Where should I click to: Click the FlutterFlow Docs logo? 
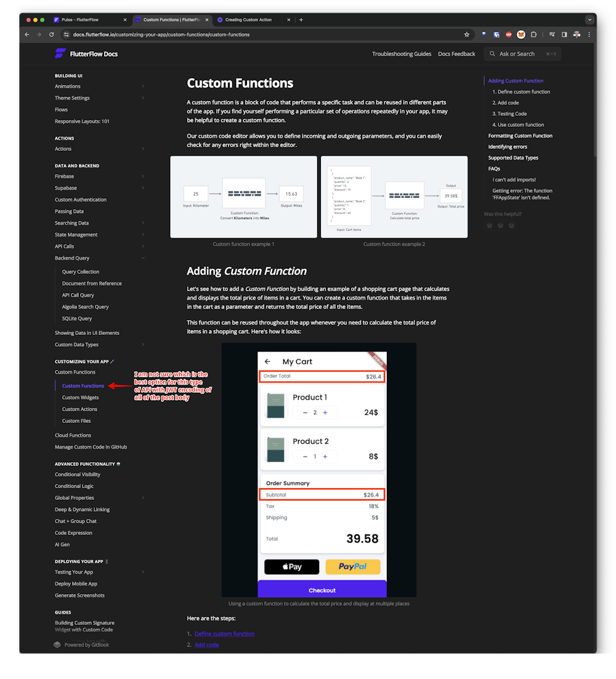pyautogui.click(x=86, y=54)
